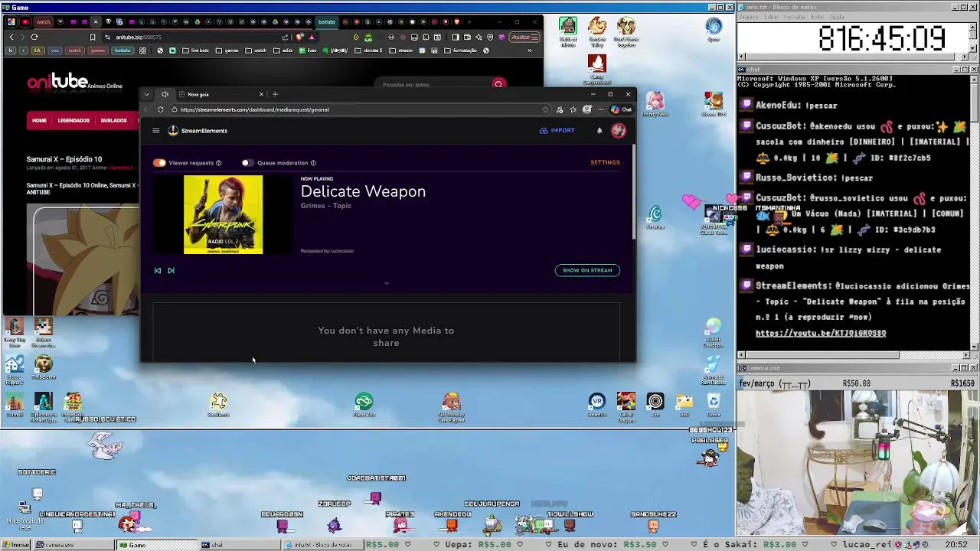This screenshot has height=551, width=980.
Task: Open the StreamElements hamburger menu
Action: [x=155, y=131]
